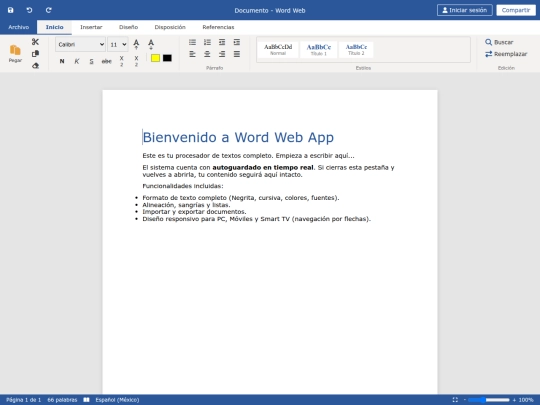This screenshot has height=405, width=540.
Task: Apply the Título 2 style
Action: (x=356, y=49)
